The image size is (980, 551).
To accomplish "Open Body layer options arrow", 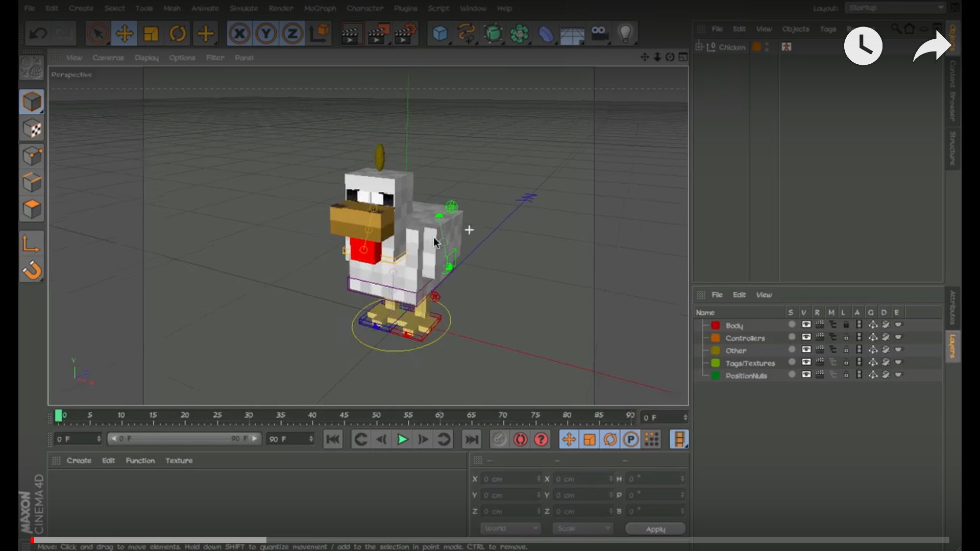I will point(899,324).
